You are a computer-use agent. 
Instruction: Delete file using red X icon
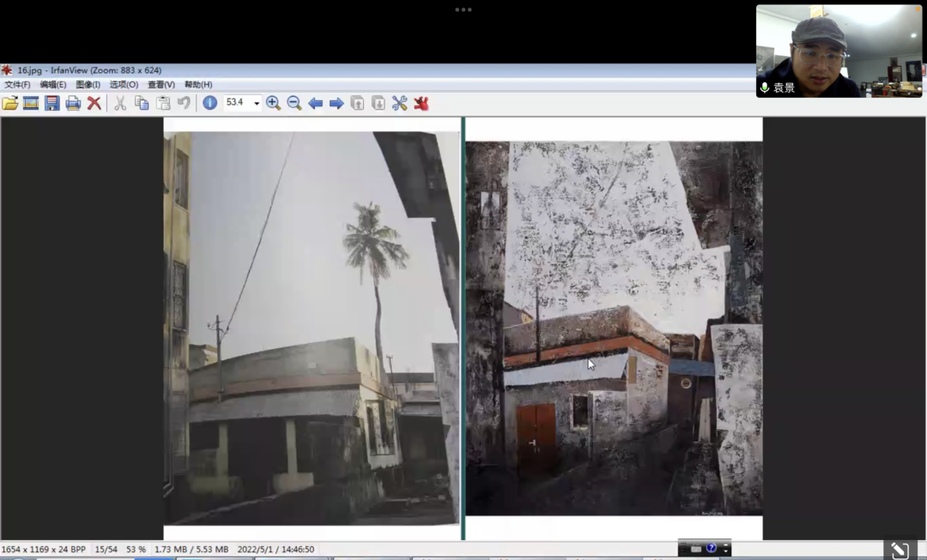pyautogui.click(x=94, y=103)
